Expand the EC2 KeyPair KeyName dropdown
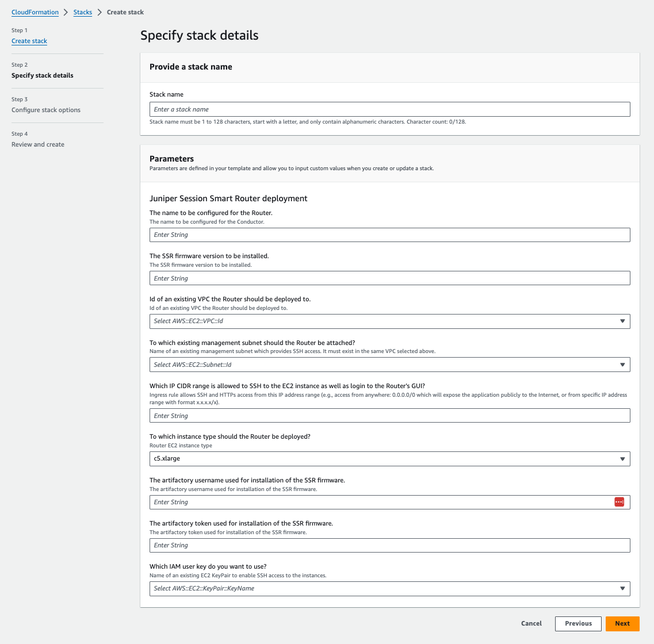654x644 pixels. coord(389,588)
